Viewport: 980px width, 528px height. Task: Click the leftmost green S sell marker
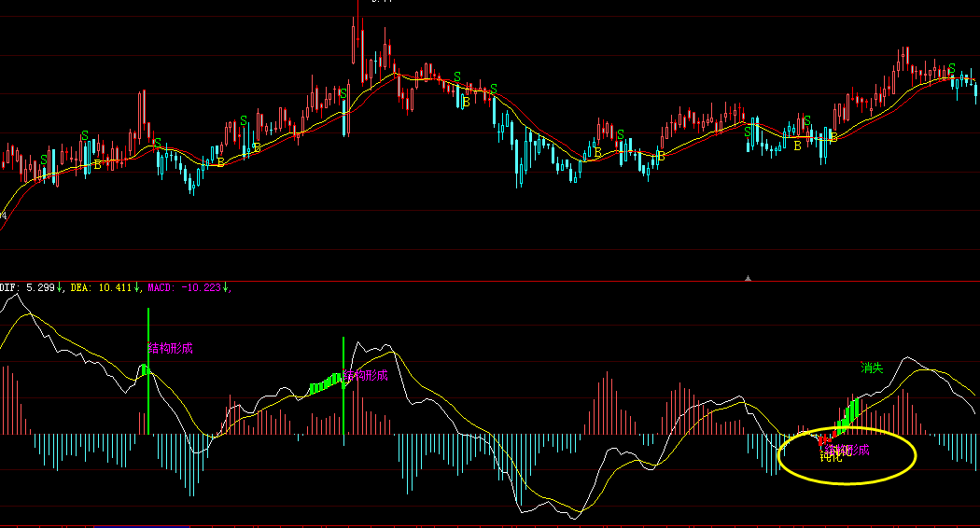44,160
